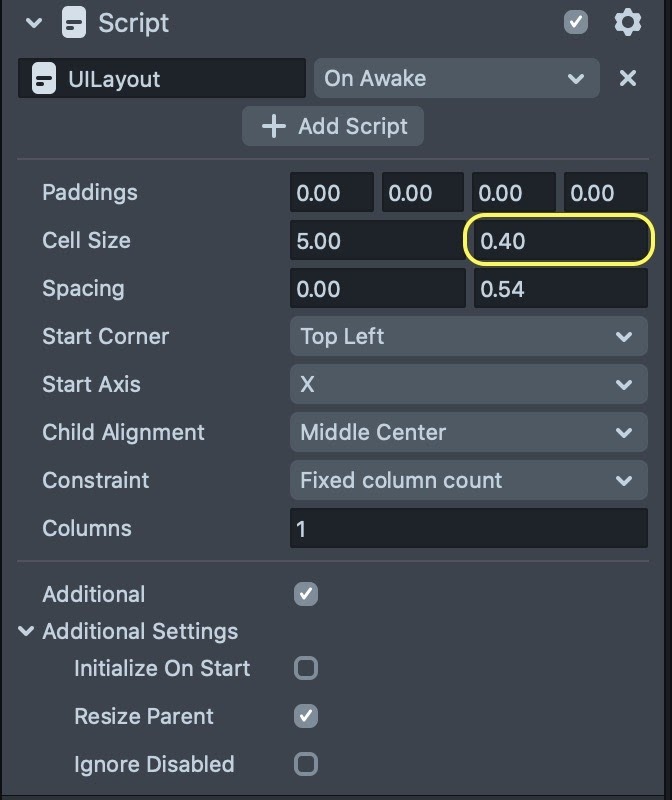The image size is (672, 800).
Task: Toggle the Resize Parent checkbox
Action: coord(306,716)
